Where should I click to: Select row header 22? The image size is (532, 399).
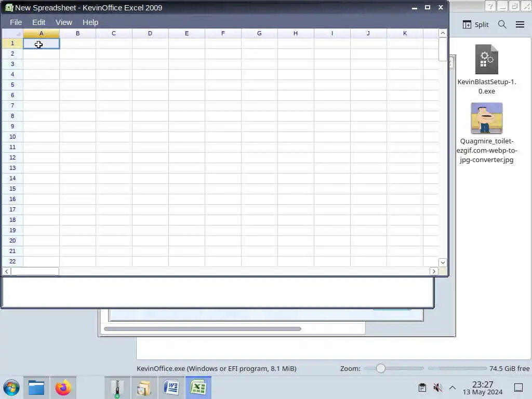(12, 261)
